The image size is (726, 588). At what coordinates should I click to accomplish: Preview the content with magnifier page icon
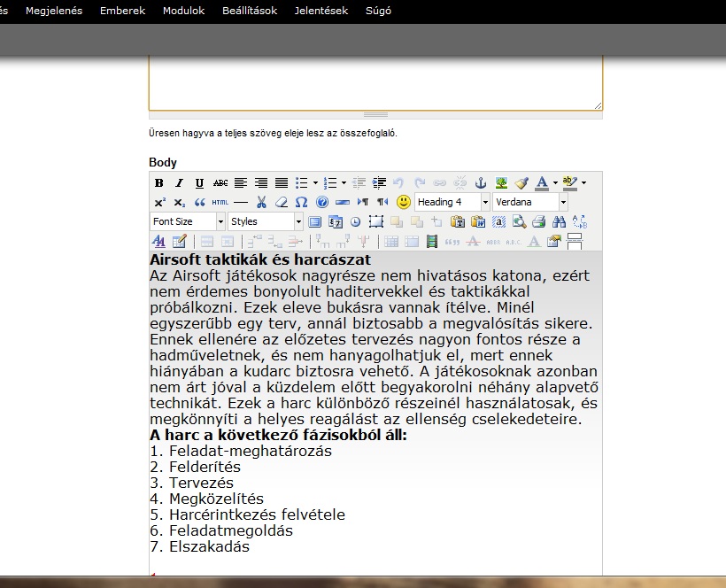[x=519, y=221]
